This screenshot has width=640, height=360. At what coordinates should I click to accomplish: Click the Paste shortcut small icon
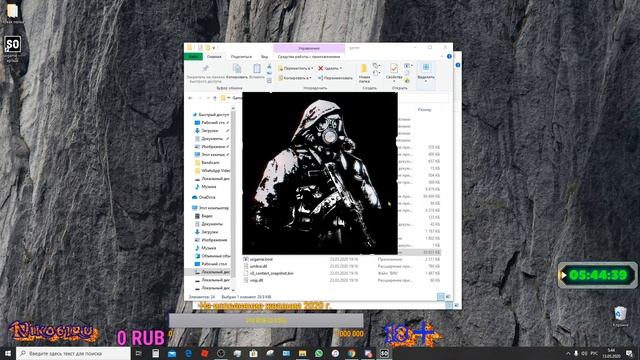click(x=269, y=80)
